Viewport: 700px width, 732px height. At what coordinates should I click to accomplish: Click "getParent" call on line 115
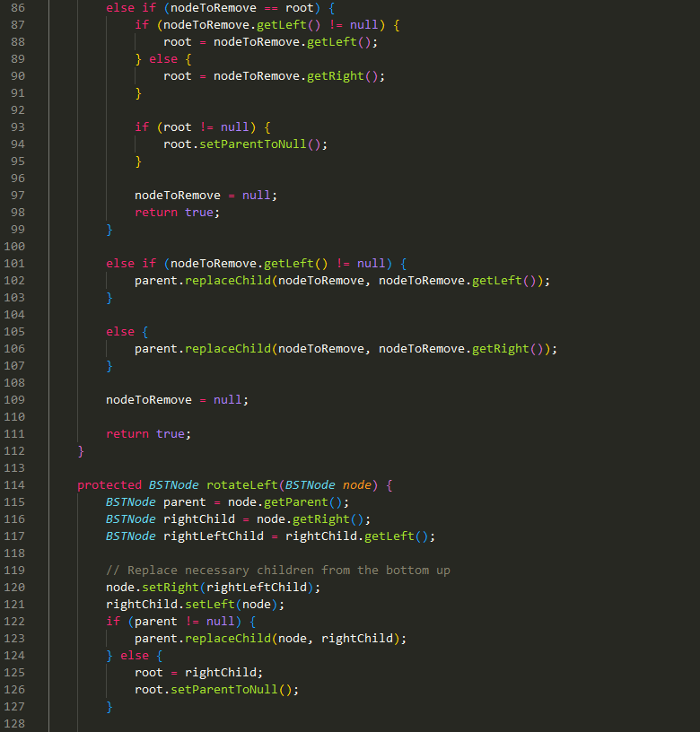click(296, 502)
